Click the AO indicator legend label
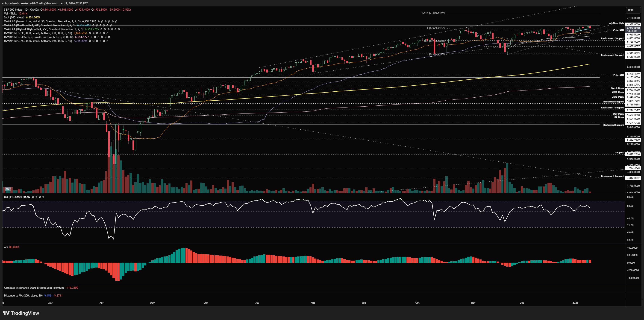 click(6, 247)
